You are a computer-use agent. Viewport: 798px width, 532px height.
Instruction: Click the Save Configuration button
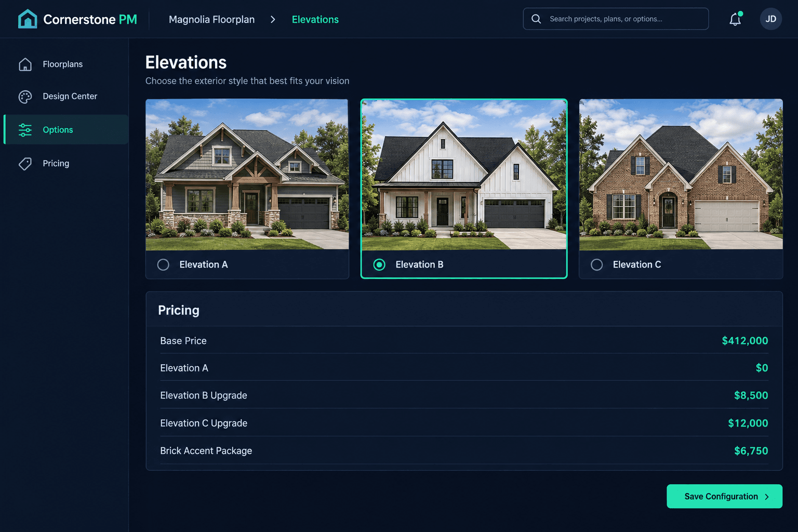(724, 496)
